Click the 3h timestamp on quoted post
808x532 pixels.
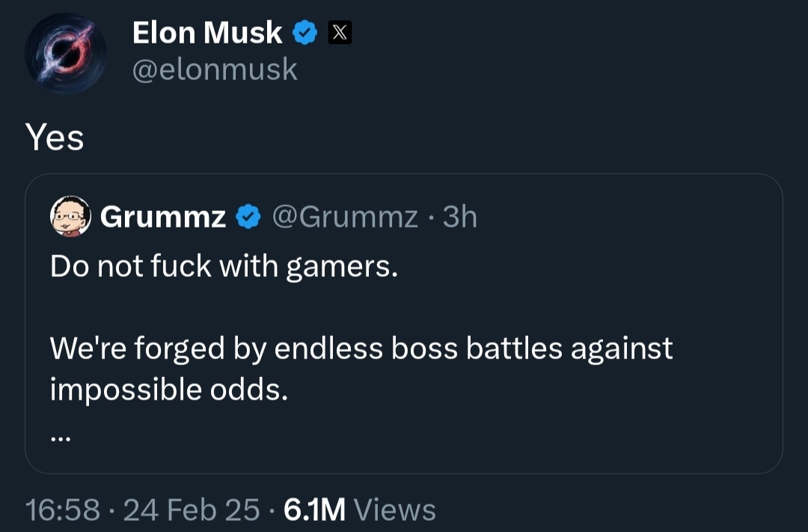click(460, 217)
